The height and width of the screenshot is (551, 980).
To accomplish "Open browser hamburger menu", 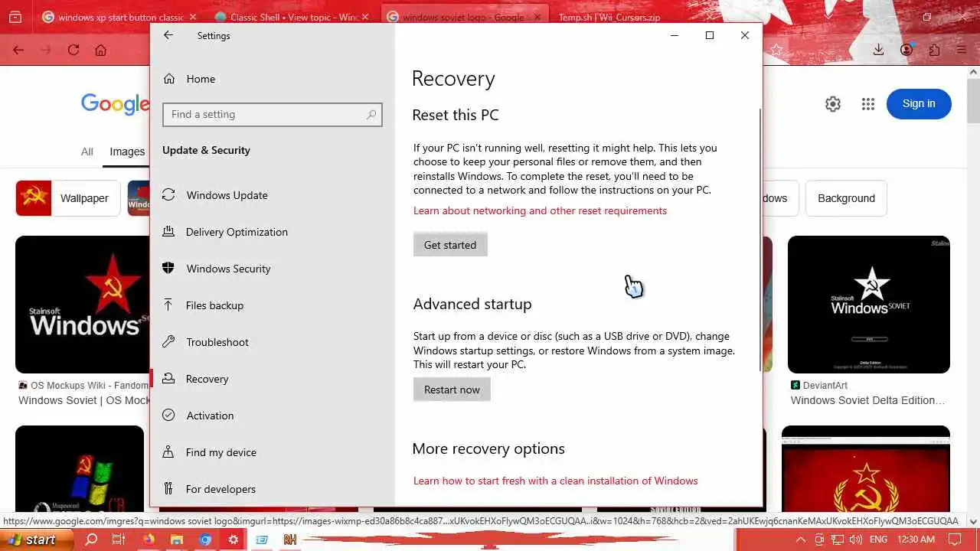I will point(962,50).
